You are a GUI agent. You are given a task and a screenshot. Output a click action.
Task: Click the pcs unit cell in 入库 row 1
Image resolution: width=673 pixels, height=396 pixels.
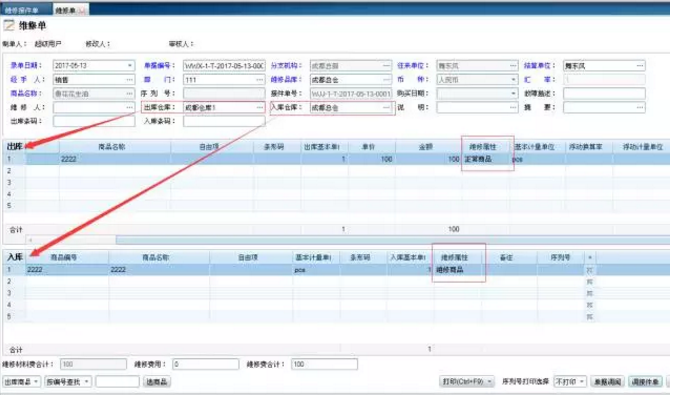click(300, 270)
